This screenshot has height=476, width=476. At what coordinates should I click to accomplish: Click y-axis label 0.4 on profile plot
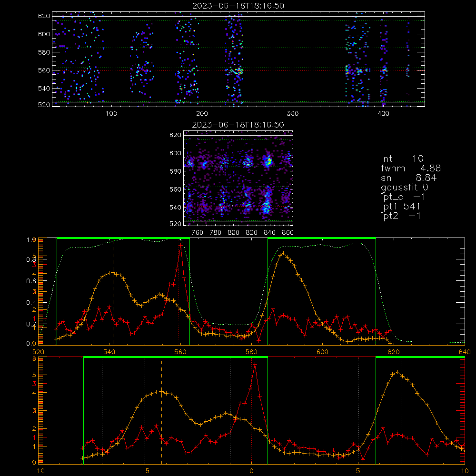(x=31, y=303)
